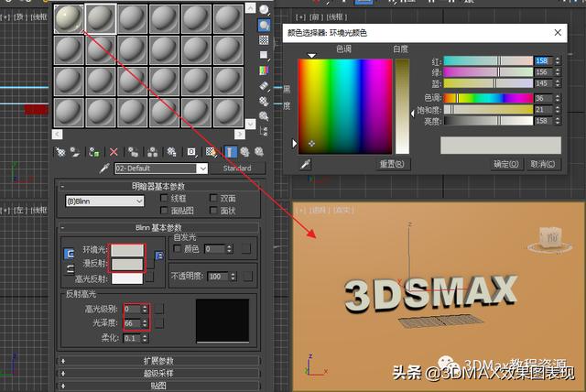Viewport: 586px width, 392px height.
Task: Click the color selector eyedropper icon
Action: coord(305,163)
